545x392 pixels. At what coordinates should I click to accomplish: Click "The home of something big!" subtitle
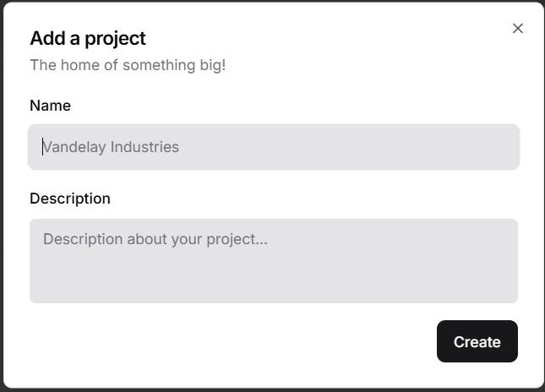(x=128, y=65)
